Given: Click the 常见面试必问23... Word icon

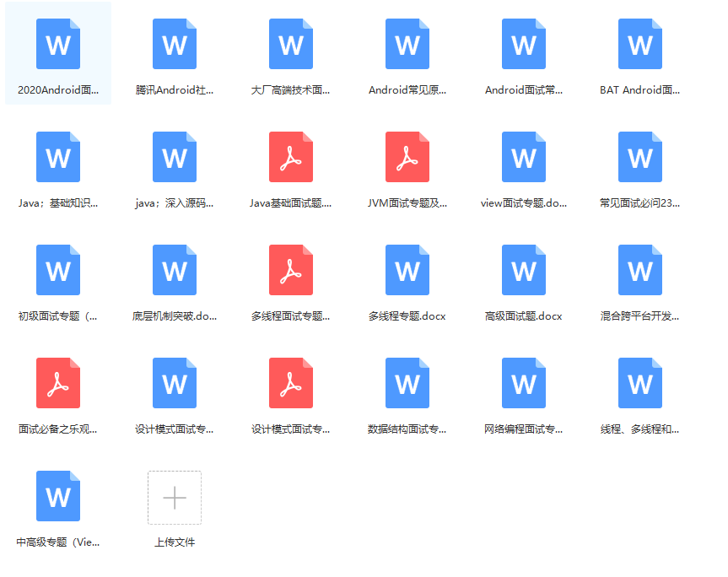Looking at the screenshot, I should (x=640, y=157).
